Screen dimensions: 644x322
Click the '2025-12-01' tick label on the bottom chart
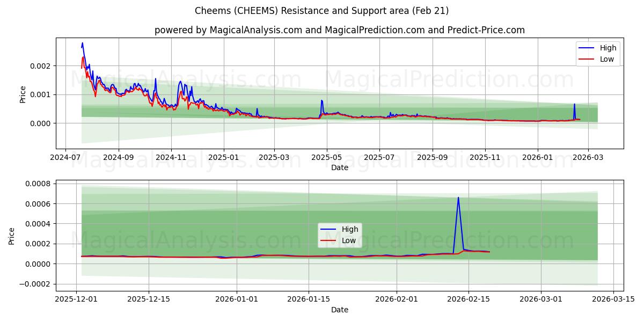click(77, 300)
